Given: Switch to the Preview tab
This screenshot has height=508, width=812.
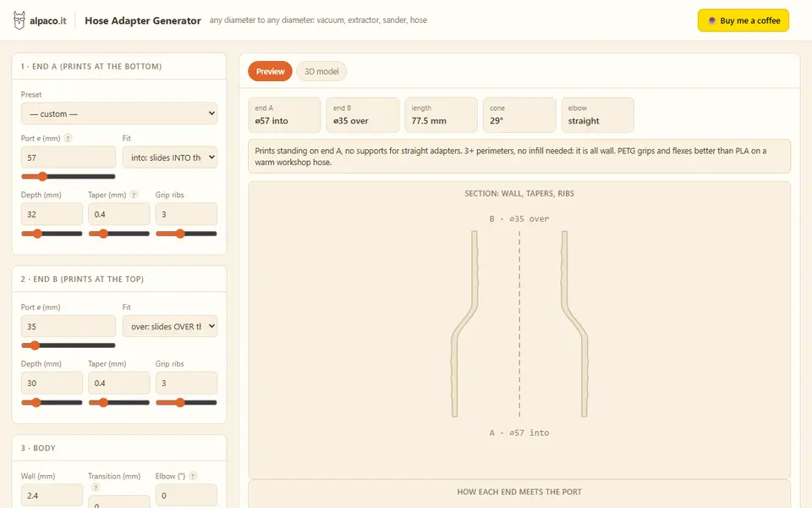Looking at the screenshot, I should (x=270, y=71).
